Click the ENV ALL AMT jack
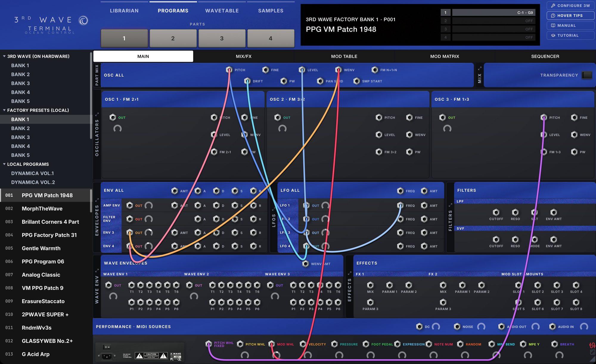Image resolution: width=596 pixels, height=364 pixels. pos(175,191)
